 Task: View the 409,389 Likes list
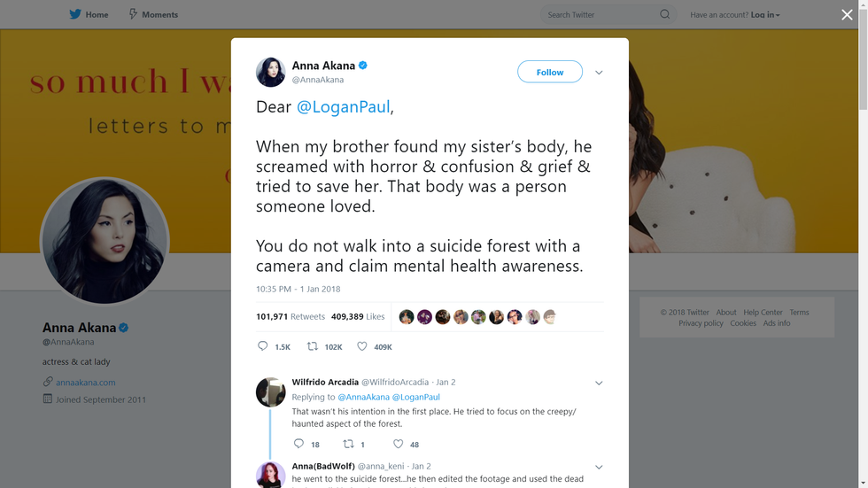[358, 316]
